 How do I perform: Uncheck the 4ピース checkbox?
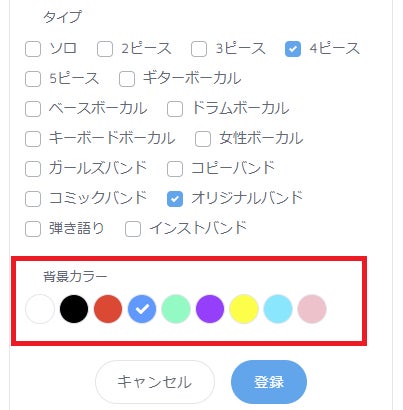tap(293, 49)
